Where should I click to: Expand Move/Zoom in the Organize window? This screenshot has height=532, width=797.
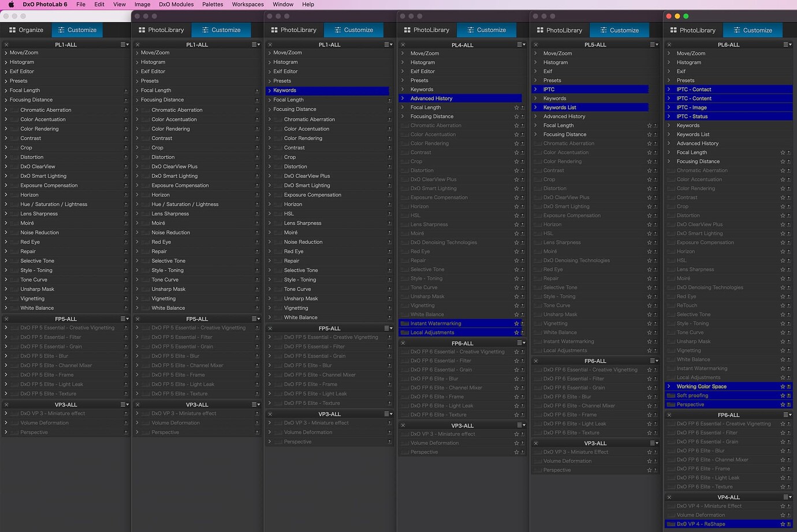click(x=6, y=53)
